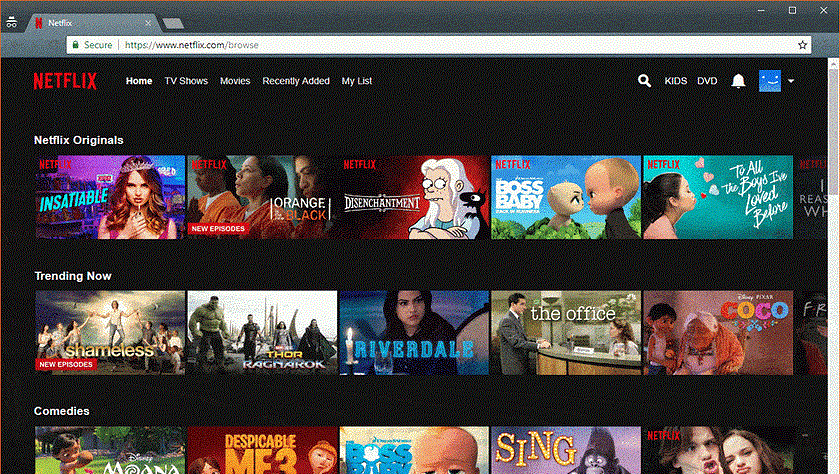Open the TV Shows menu

click(186, 81)
